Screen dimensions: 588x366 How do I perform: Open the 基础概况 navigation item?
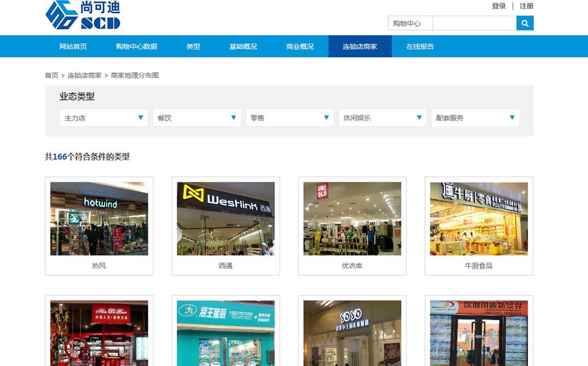coord(243,47)
